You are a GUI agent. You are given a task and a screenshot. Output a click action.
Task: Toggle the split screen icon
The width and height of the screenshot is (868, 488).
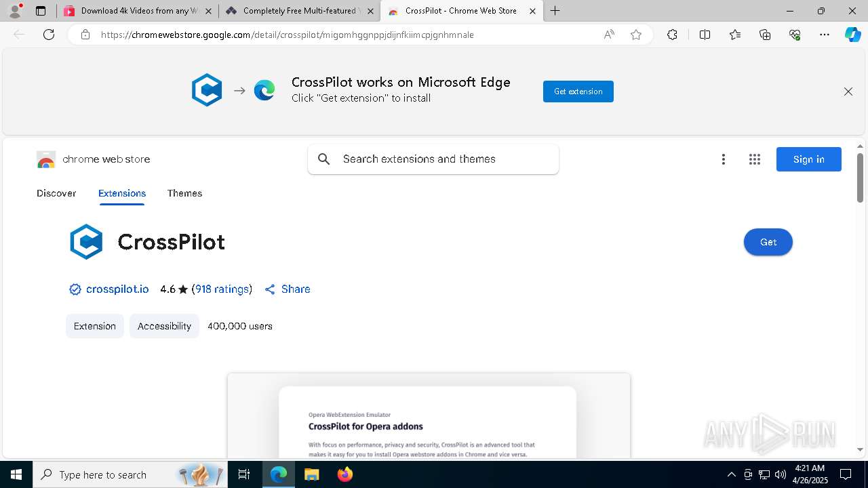[705, 35]
